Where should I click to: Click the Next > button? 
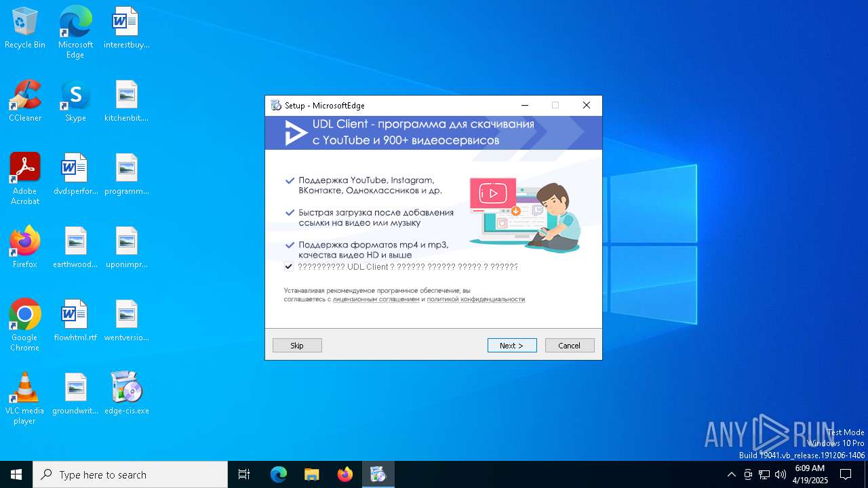tap(512, 346)
